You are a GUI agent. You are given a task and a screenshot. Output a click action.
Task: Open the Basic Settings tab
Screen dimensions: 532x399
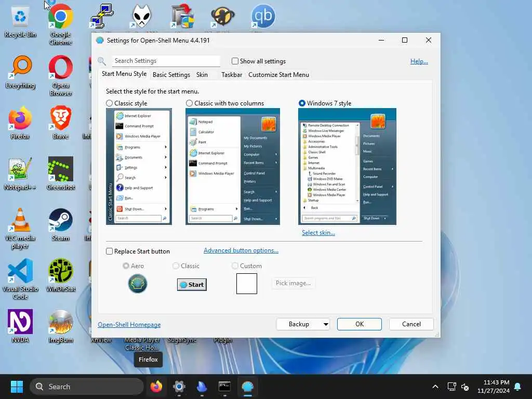(171, 75)
